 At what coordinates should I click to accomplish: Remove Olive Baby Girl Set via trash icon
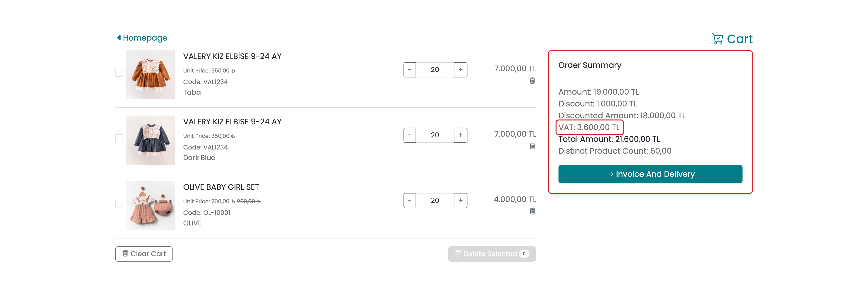[532, 211]
